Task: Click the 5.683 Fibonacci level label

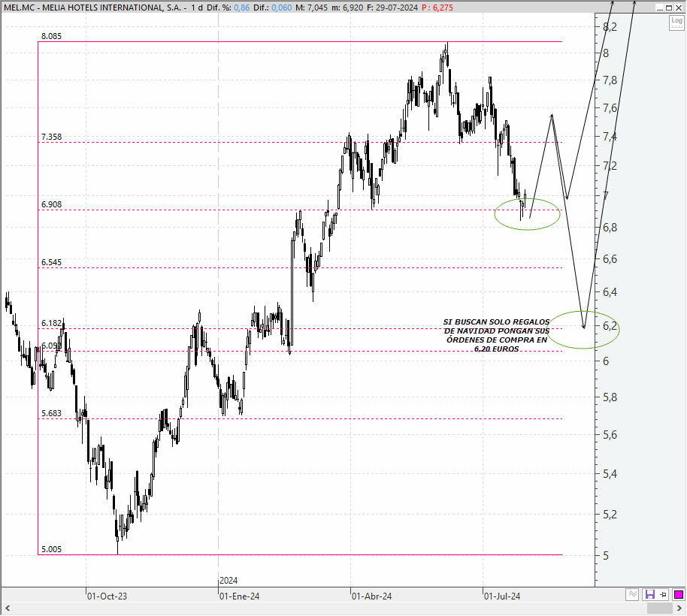Action: pyautogui.click(x=51, y=413)
